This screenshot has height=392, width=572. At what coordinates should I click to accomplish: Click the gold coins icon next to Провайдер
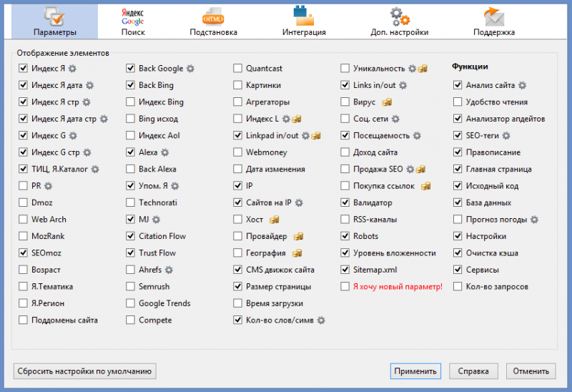pos(299,236)
